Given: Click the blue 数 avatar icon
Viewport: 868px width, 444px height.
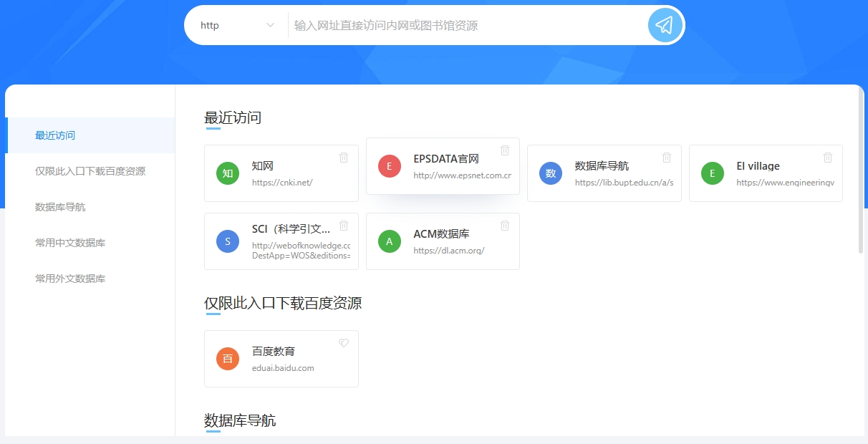Looking at the screenshot, I should (x=551, y=173).
